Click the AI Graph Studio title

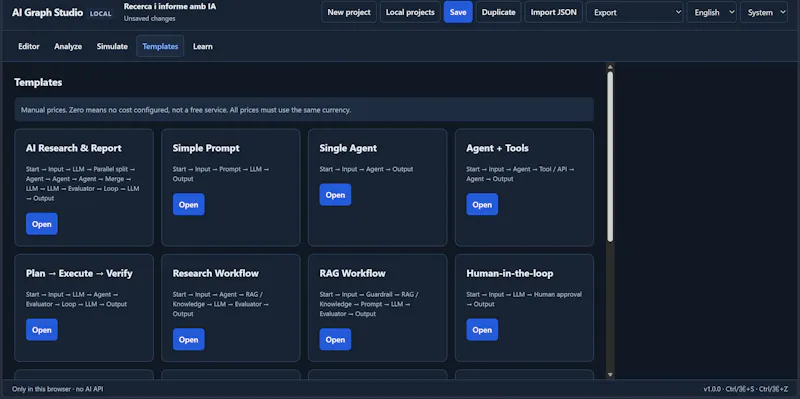click(47, 13)
